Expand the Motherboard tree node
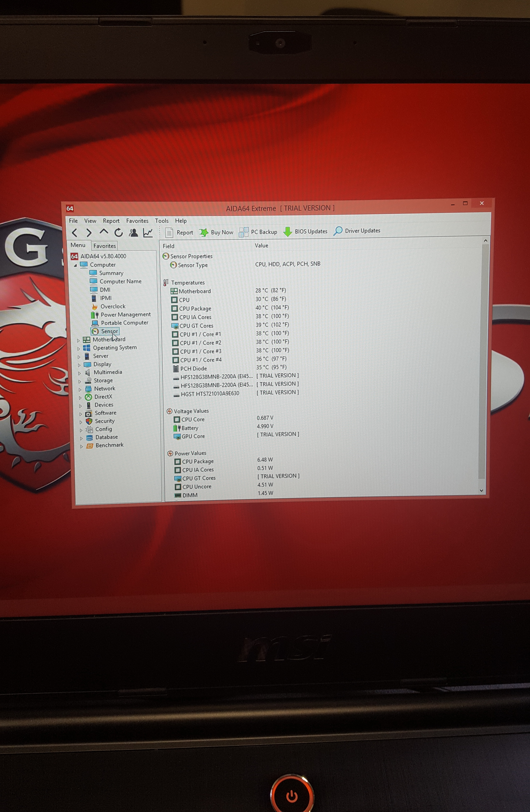Viewport: 530px width, 812px height. 78,340
